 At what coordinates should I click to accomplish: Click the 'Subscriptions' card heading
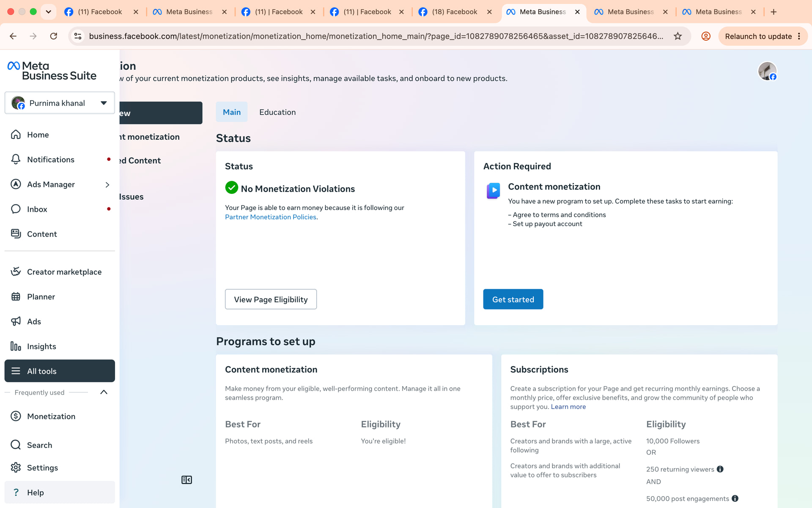pos(539,369)
